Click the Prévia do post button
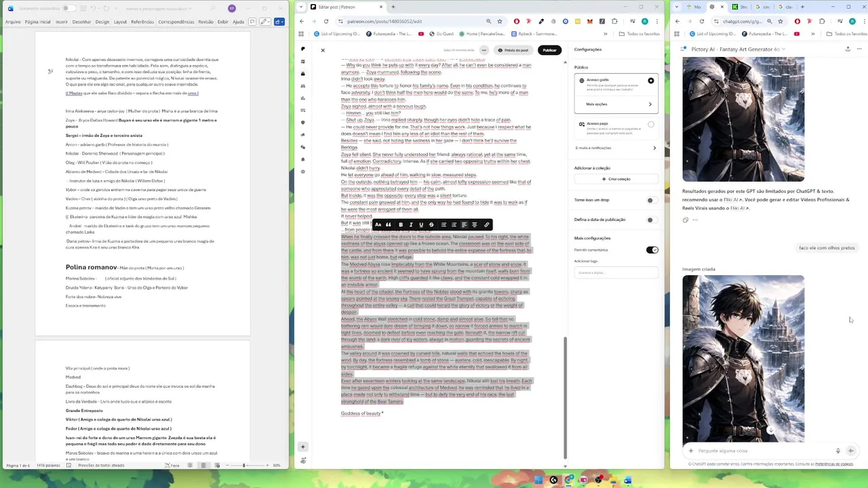This screenshot has height=488, width=868. [x=513, y=50]
